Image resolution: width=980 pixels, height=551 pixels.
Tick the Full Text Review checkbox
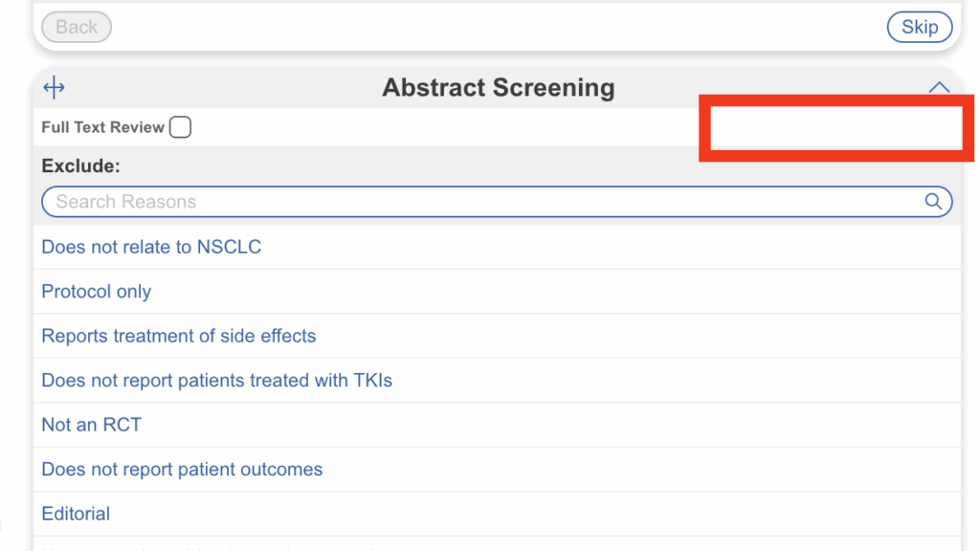tap(180, 127)
